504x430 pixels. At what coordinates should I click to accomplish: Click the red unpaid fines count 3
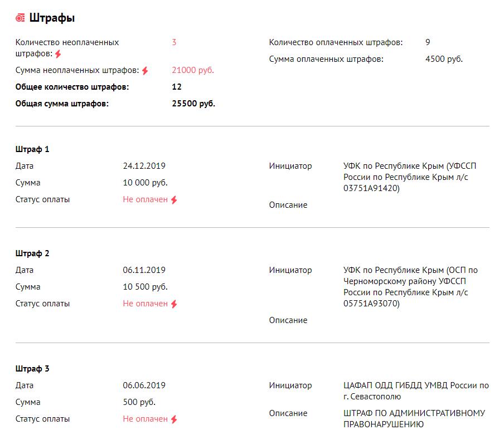pos(174,42)
